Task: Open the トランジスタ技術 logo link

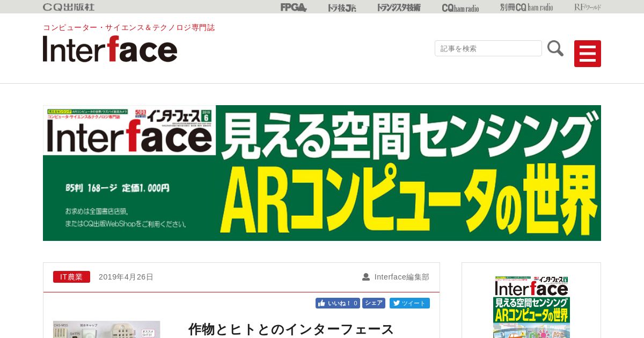Action: (399, 8)
